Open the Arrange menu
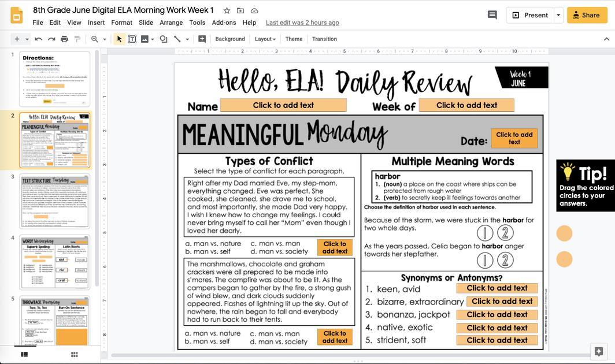 click(171, 23)
